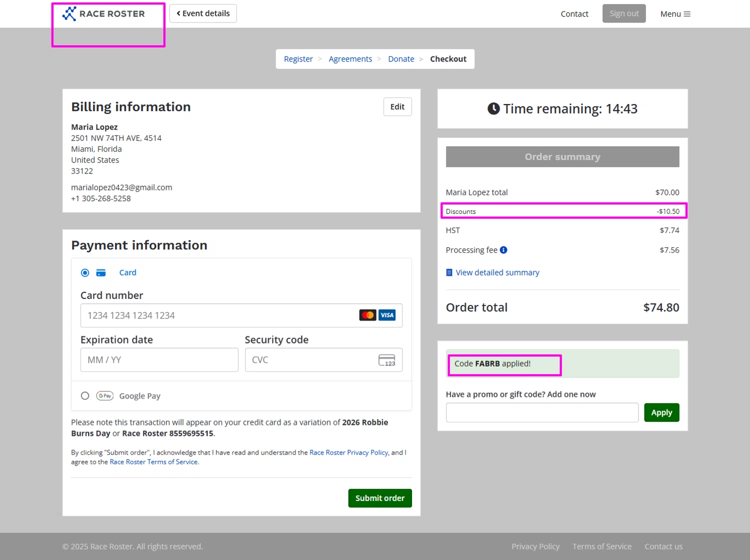Click the detailed summary document icon

pos(449,272)
